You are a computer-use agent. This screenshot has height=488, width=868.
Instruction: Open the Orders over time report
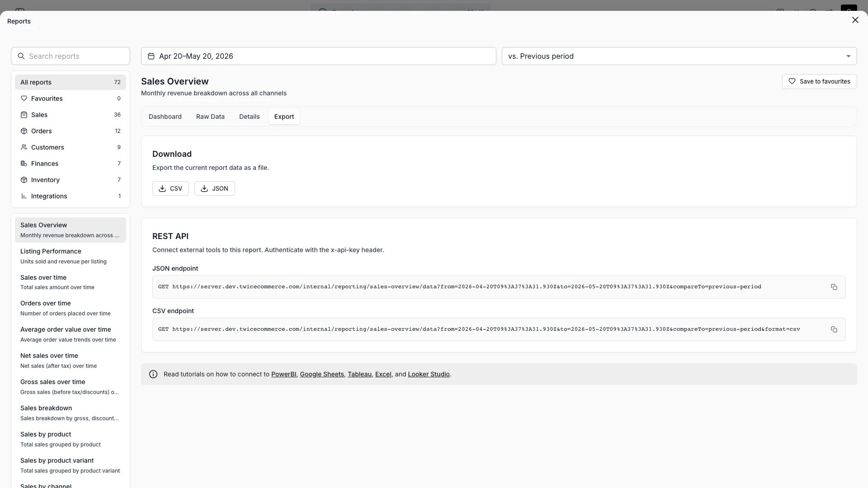(71, 308)
